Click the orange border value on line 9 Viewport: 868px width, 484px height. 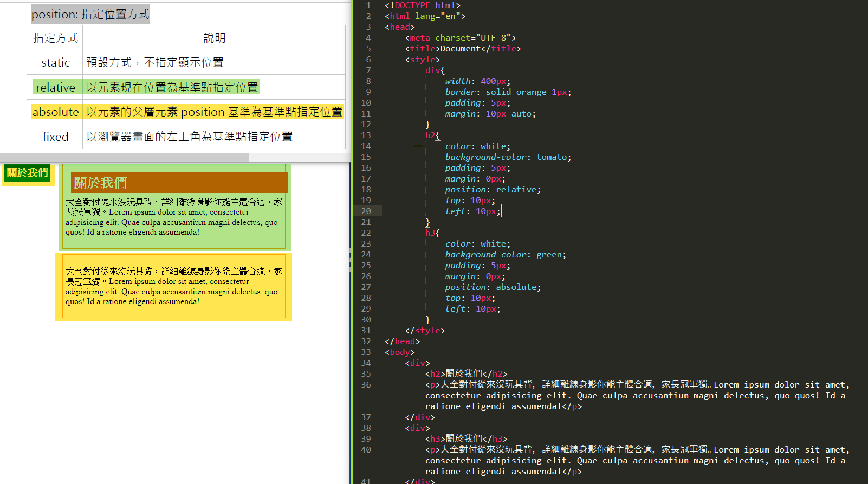531,92
